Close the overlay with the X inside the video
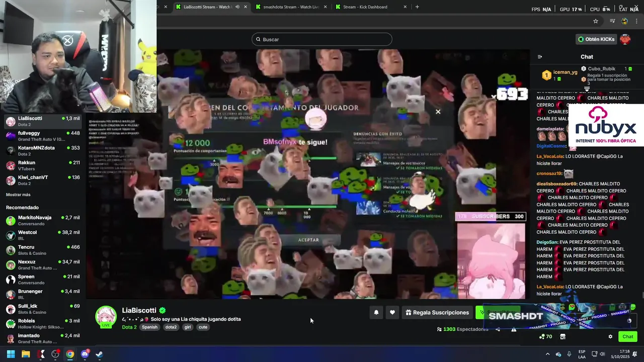 click(438, 112)
